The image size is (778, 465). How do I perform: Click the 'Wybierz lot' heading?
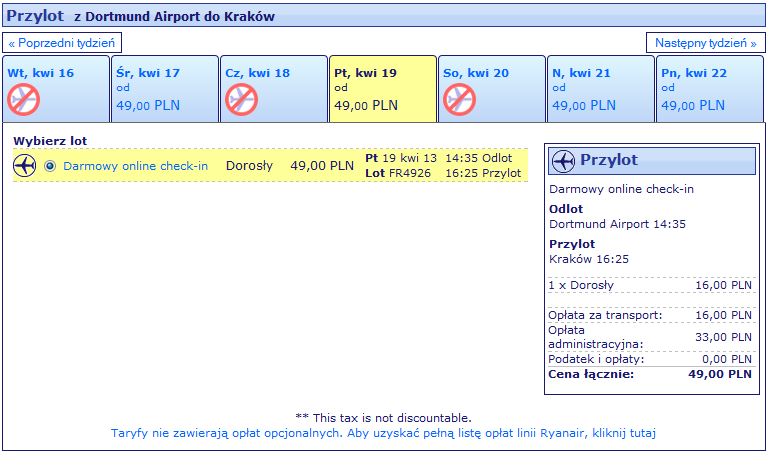pyautogui.click(x=50, y=141)
